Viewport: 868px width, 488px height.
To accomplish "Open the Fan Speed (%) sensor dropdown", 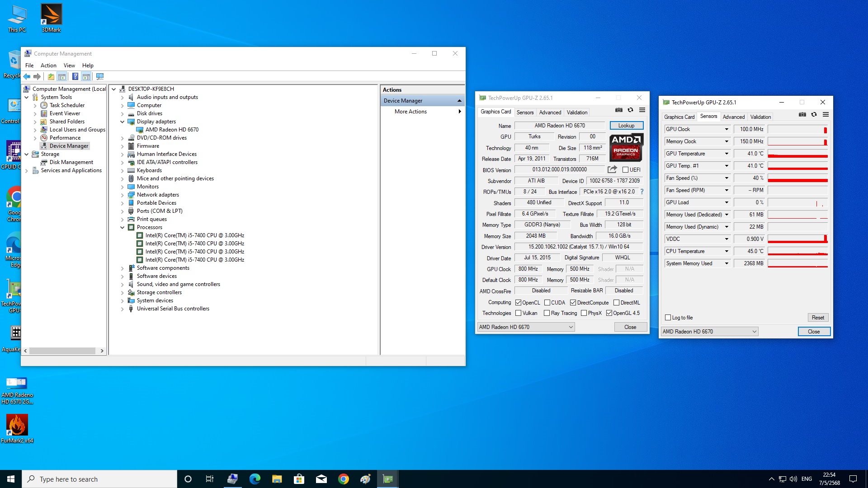I will point(726,178).
